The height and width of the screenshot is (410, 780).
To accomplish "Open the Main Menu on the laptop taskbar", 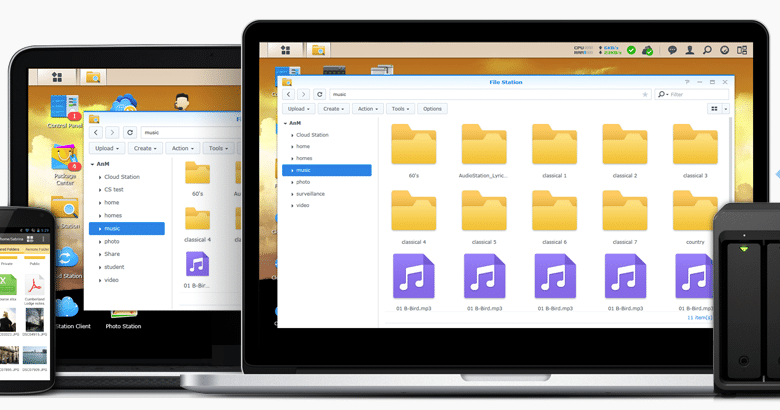I will [286, 50].
